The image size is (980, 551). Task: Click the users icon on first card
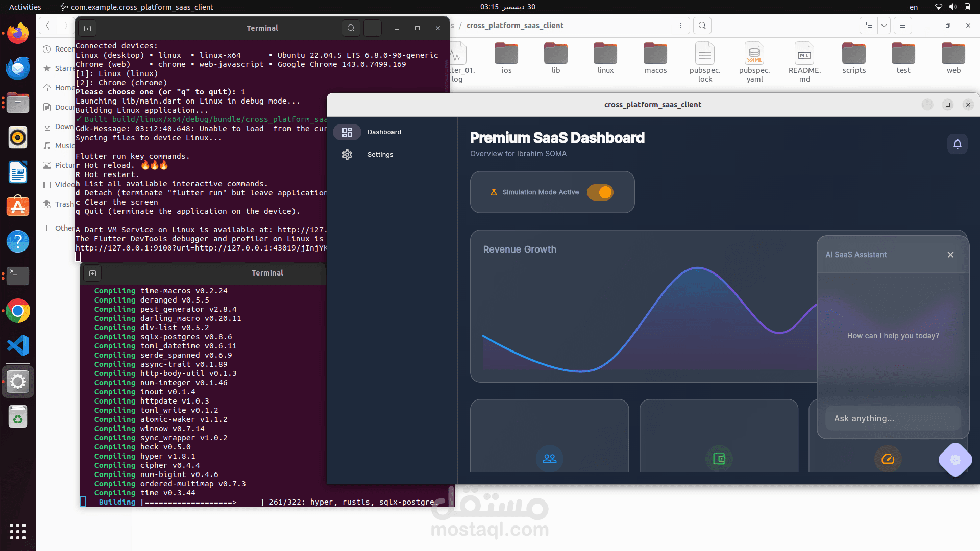click(549, 459)
